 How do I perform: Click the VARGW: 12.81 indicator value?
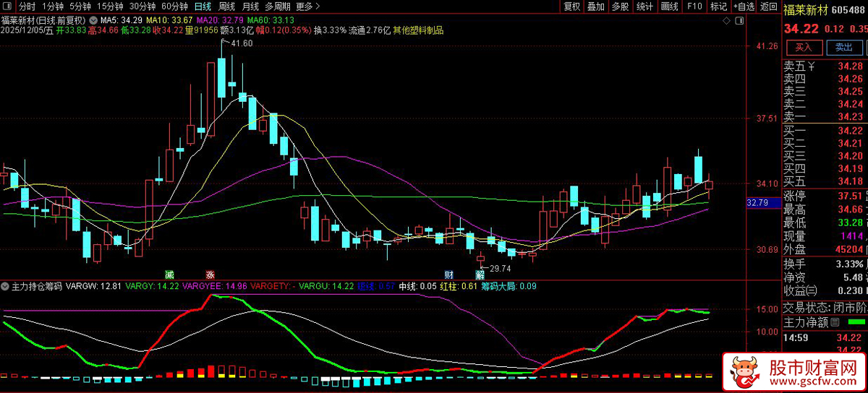click(93, 286)
